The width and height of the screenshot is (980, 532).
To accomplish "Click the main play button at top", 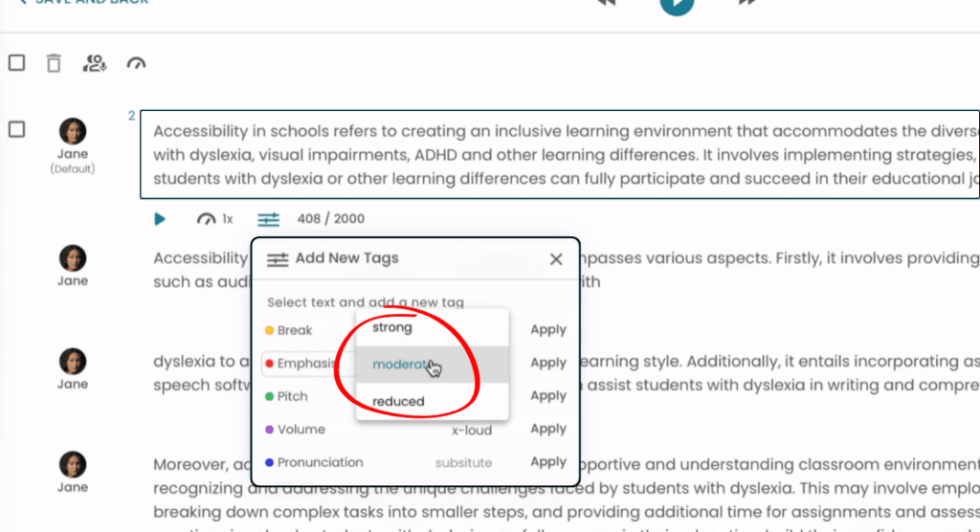I will [677, 4].
